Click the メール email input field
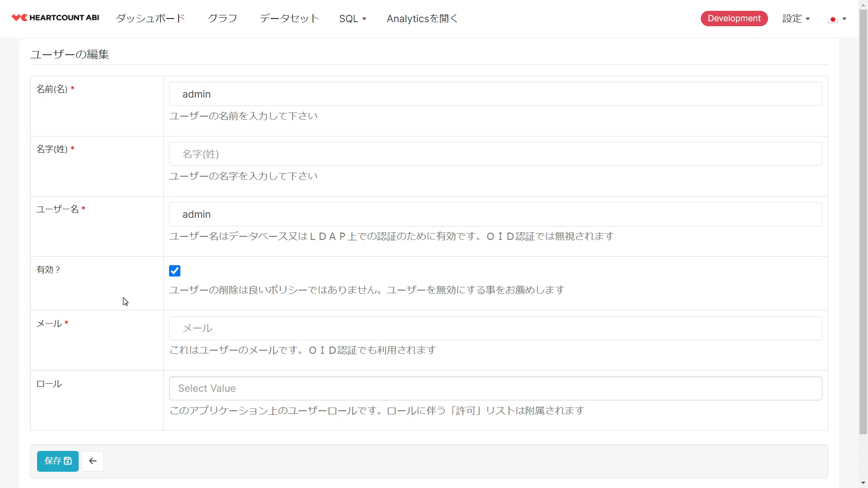The image size is (868, 488). [495, 328]
